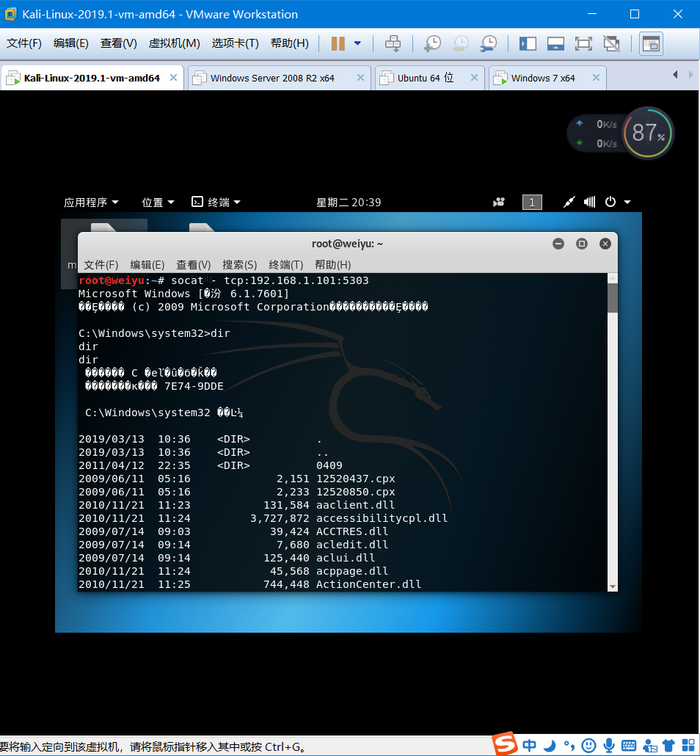Toggle the VMware library sidebar view
Viewport: 700px width, 756px height.
click(528, 44)
